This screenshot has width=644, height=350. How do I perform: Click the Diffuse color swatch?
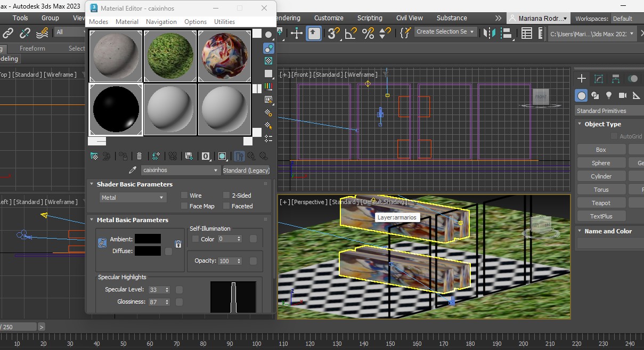[148, 251]
